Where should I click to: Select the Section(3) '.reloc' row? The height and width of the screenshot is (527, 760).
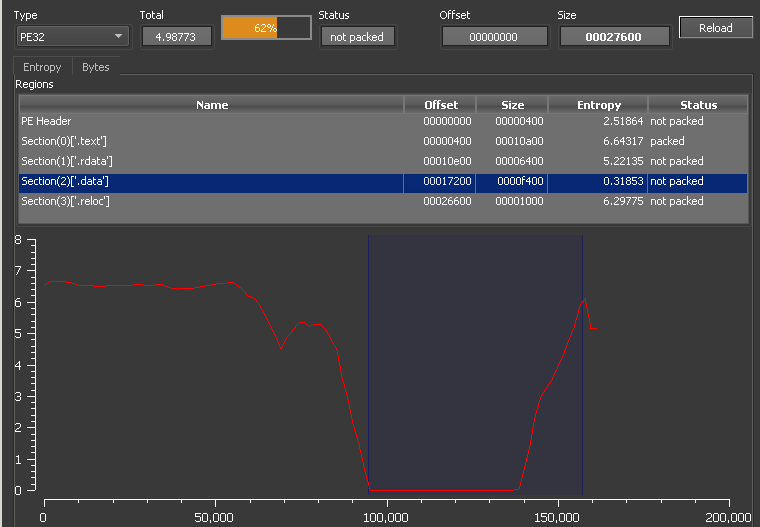pyautogui.click(x=210, y=201)
